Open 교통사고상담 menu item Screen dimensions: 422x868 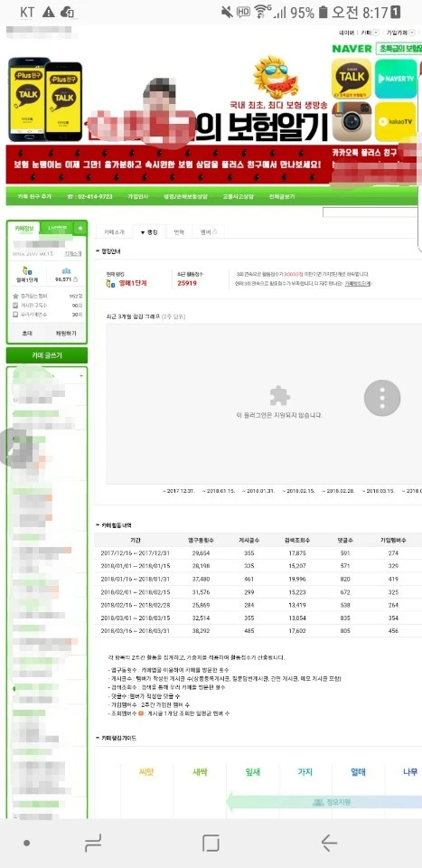pos(239,196)
